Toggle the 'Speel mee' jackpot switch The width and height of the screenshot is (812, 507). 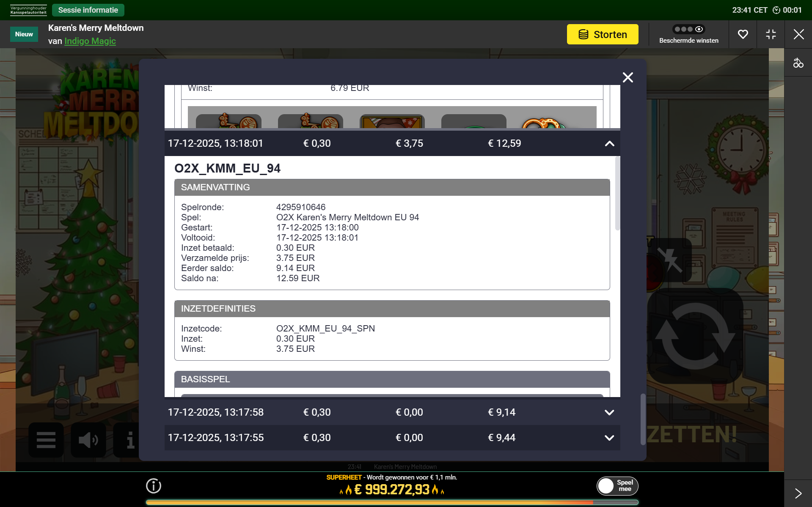[617, 486]
